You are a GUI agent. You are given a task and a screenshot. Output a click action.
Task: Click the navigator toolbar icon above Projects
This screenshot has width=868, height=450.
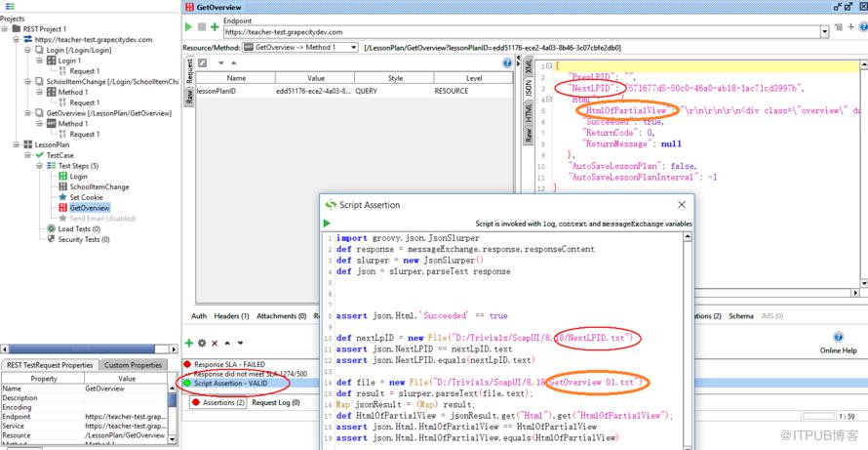tap(8, 7)
